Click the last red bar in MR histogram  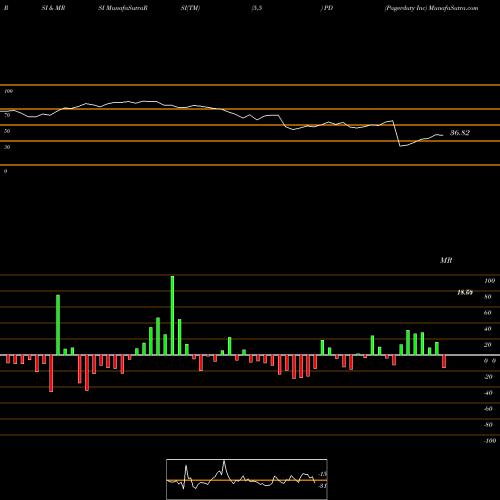click(x=444, y=361)
